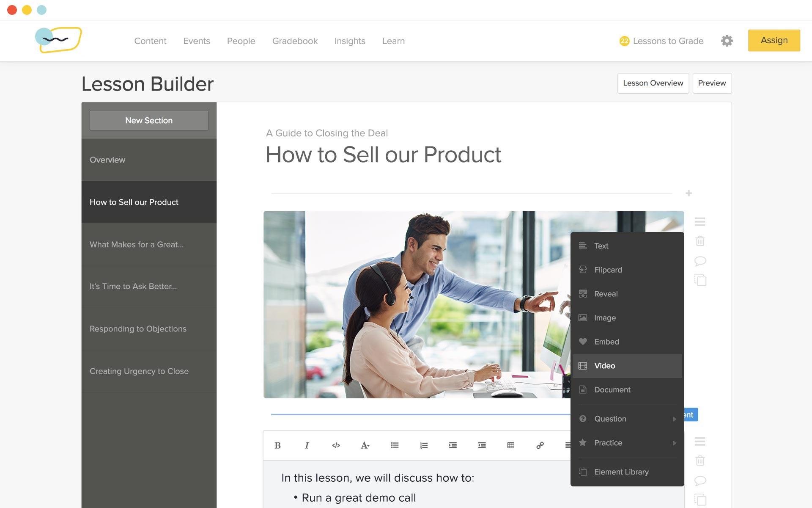Toggle numbered list formatting
The height and width of the screenshot is (508, 812).
pos(423,446)
